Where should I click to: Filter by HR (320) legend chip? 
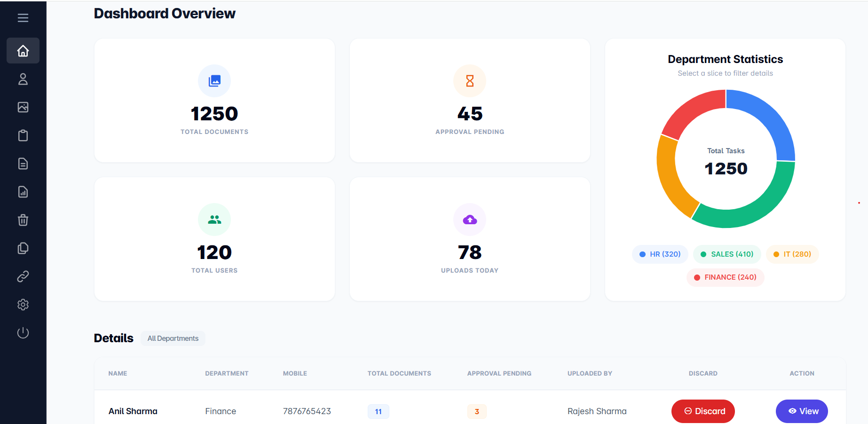660,254
